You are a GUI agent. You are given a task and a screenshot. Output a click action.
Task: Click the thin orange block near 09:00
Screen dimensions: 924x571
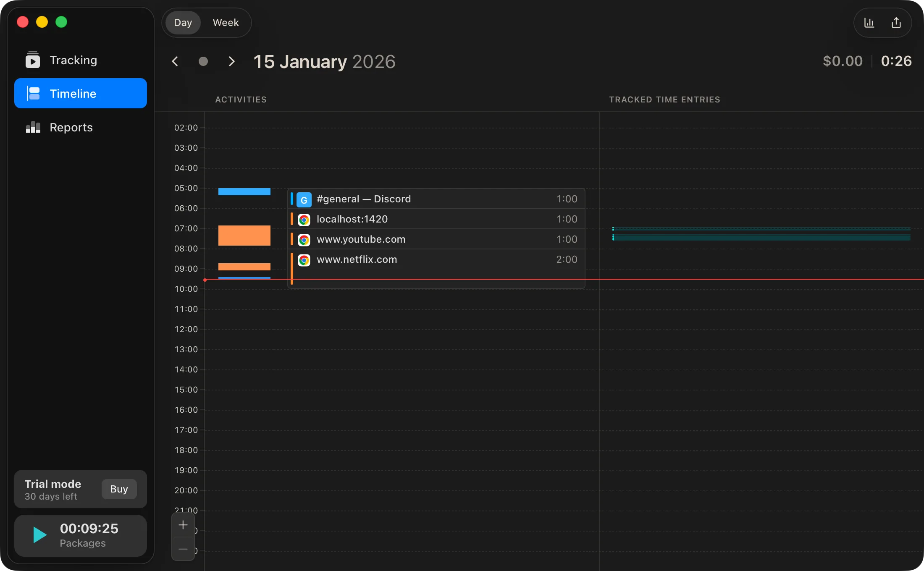244,267
